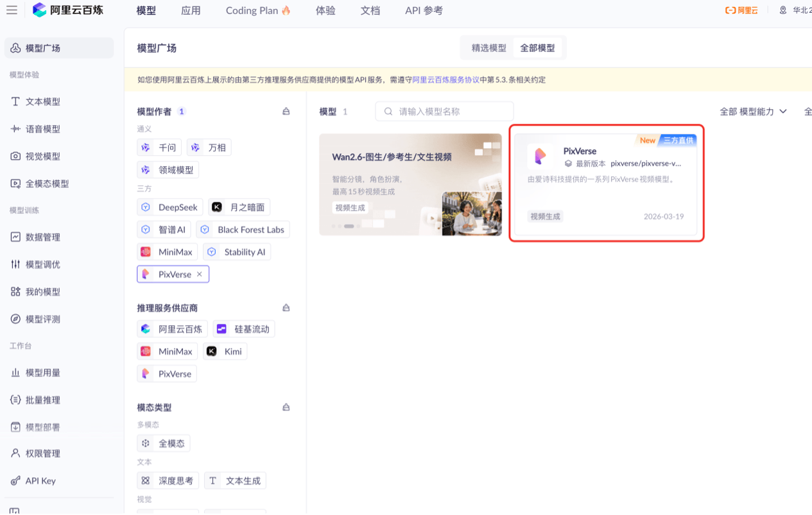Open 视觉模型 sidebar item
812x515 pixels.
tap(42, 156)
